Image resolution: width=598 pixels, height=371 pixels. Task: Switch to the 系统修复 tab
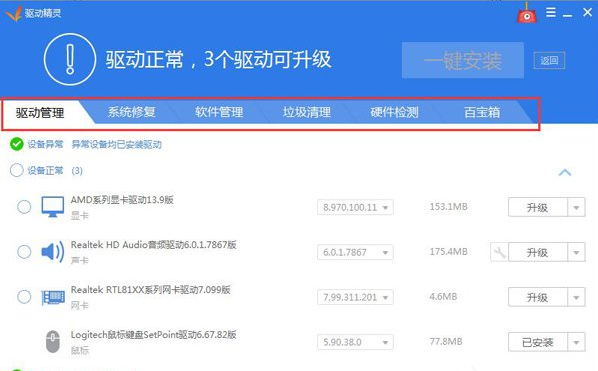pos(132,112)
